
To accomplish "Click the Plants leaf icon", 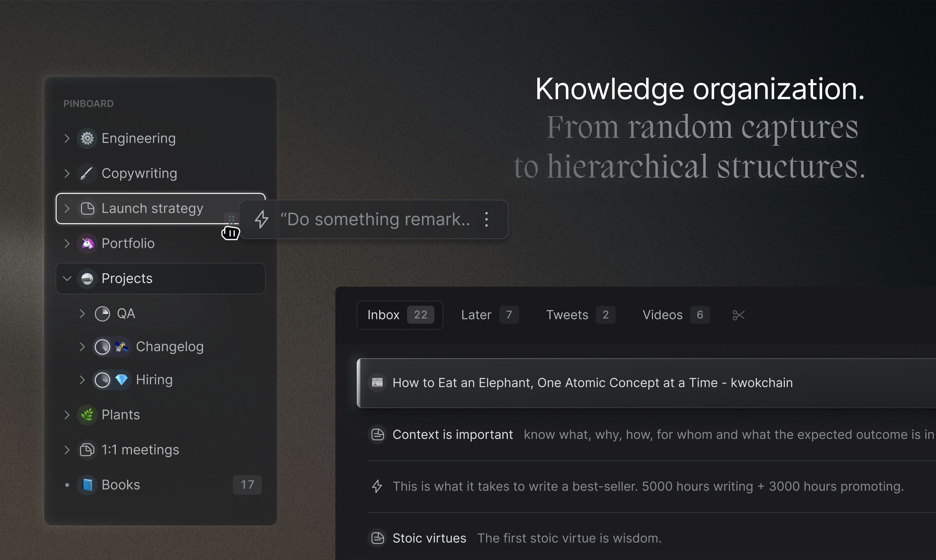I will (87, 415).
